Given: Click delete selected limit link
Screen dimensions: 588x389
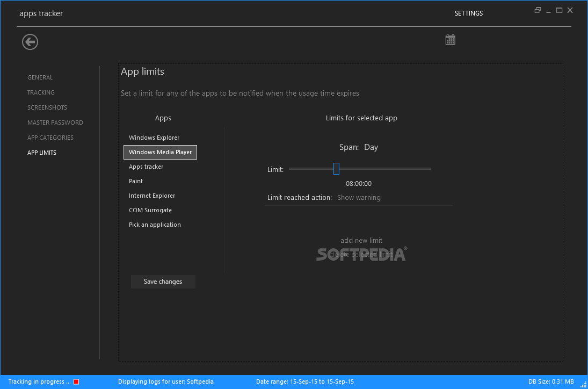Looking at the screenshot, I should pyautogui.click(x=361, y=255).
